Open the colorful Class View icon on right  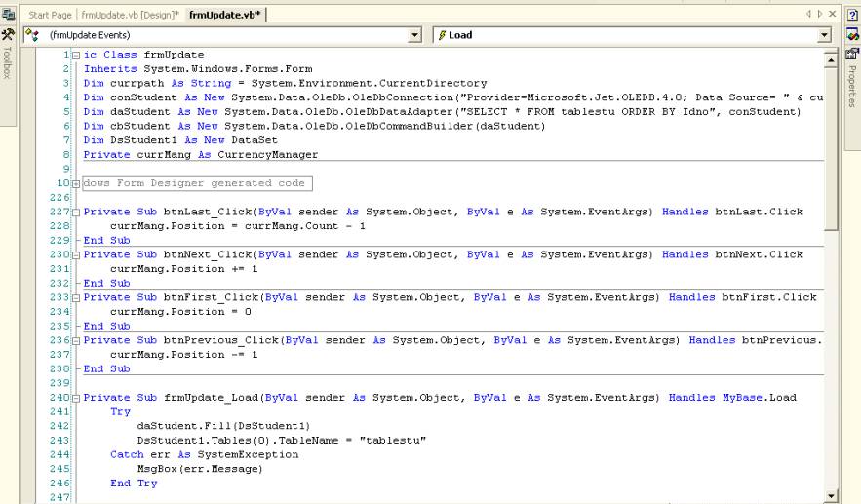[852, 34]
